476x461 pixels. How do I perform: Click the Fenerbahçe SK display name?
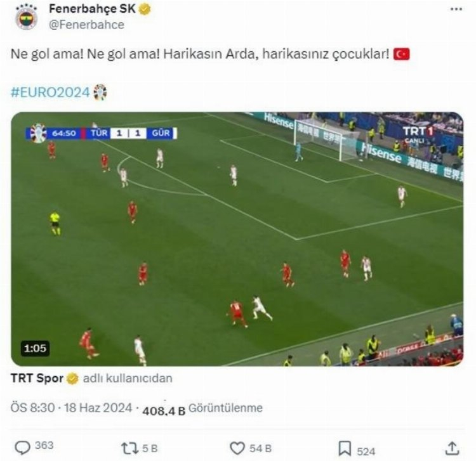pos(92,9)
